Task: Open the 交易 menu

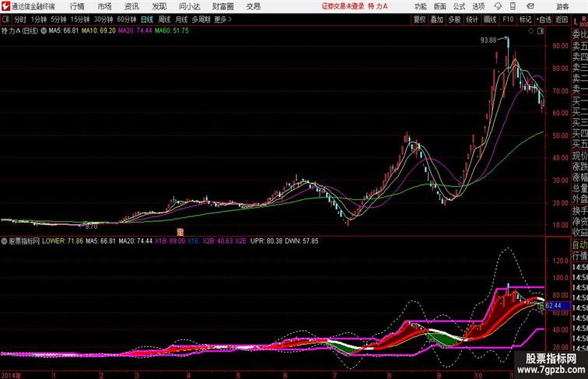Action: (253, 6)
